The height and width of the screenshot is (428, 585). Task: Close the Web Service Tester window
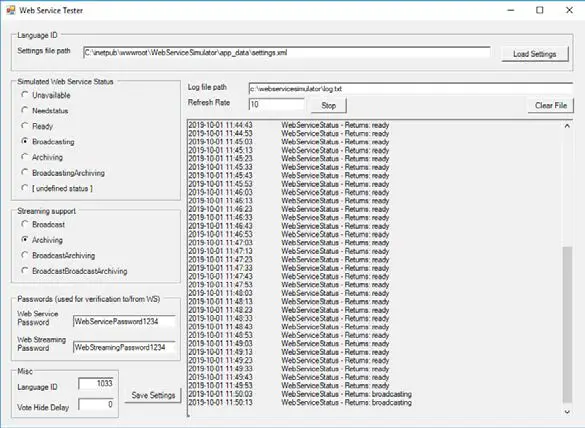pyautogui.click(x=569, y=10)
